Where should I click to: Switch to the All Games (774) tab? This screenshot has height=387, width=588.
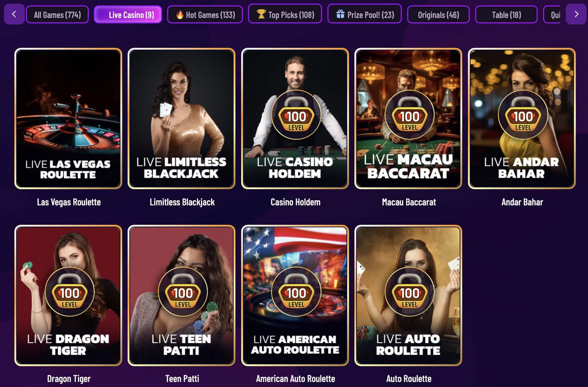57,15
